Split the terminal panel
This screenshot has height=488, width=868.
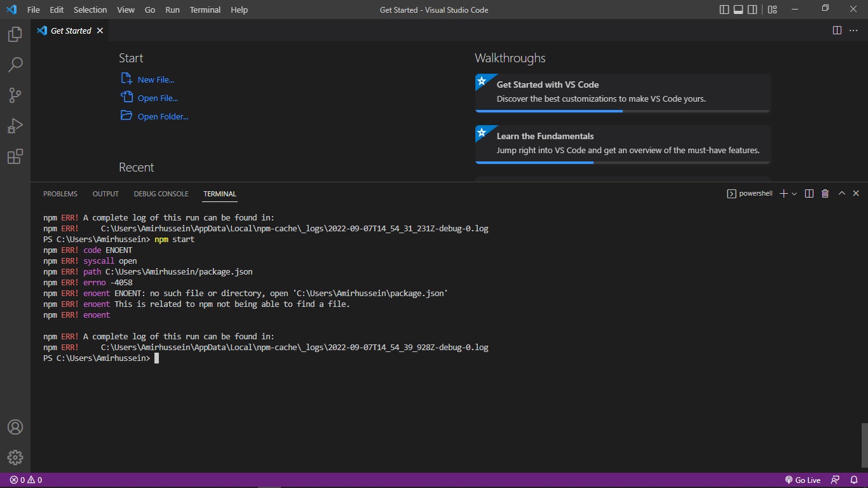809,194
